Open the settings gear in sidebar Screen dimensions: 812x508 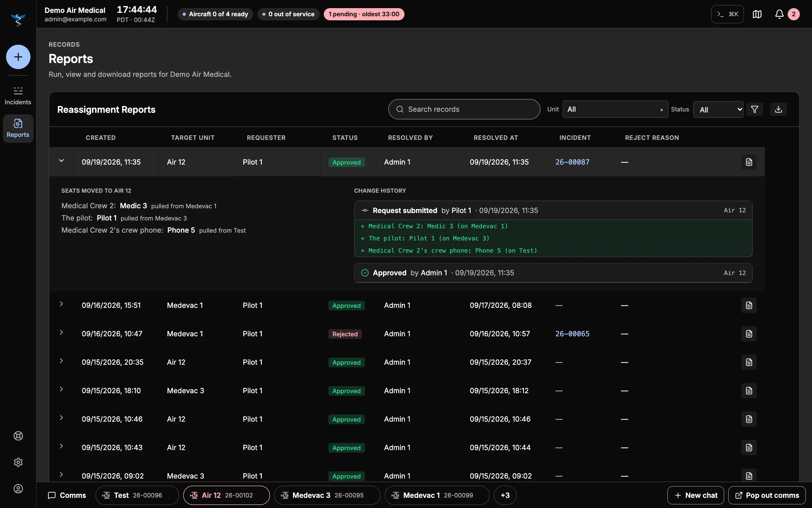click(x=18, y=462)
